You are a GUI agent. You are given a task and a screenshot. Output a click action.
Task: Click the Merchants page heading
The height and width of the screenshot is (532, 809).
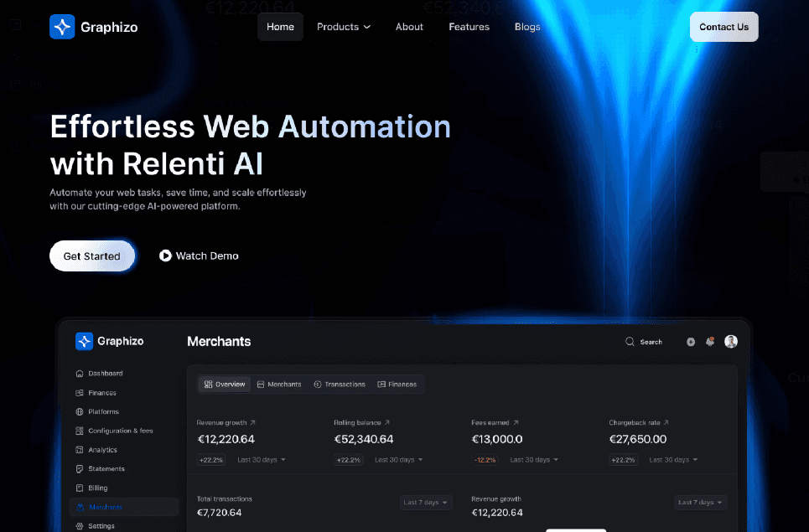[x=219, y=342]
